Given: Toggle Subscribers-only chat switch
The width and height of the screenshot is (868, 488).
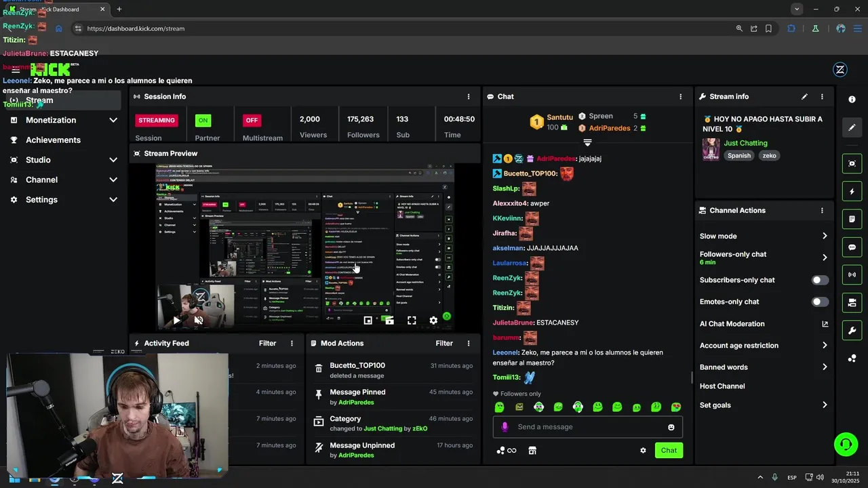Looking at the screenshot, I should [x=820, y=280].
